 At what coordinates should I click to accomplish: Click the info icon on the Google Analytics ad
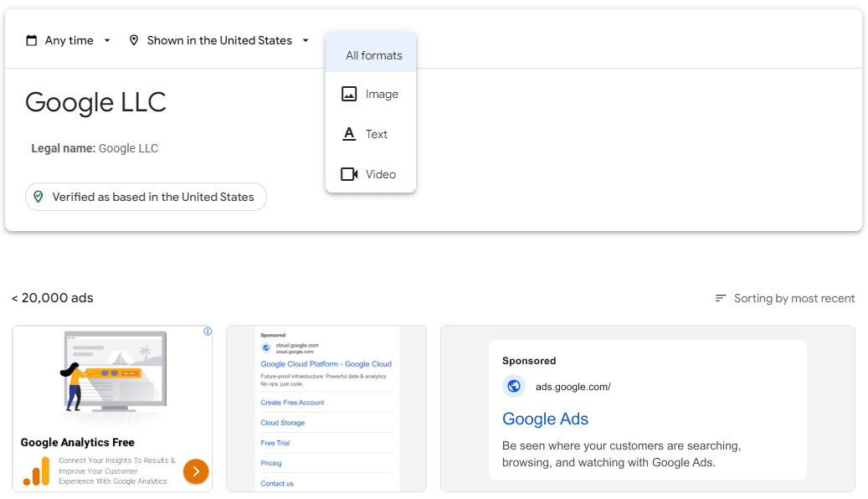tap(208, 332)
